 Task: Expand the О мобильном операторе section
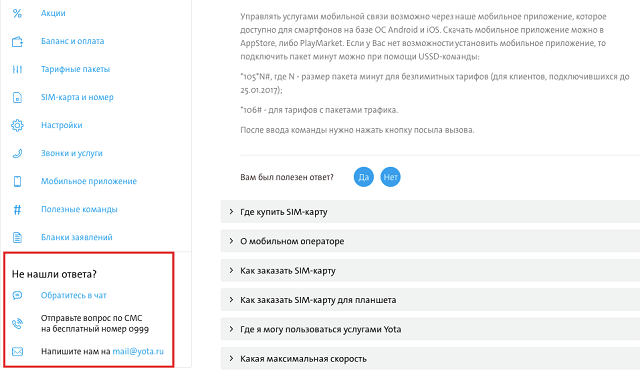430,241
